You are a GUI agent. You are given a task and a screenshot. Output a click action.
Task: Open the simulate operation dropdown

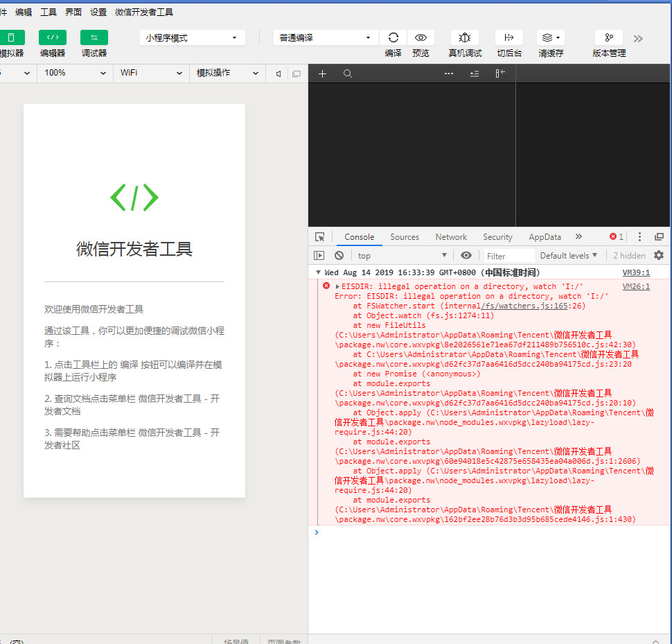[227, 73]
